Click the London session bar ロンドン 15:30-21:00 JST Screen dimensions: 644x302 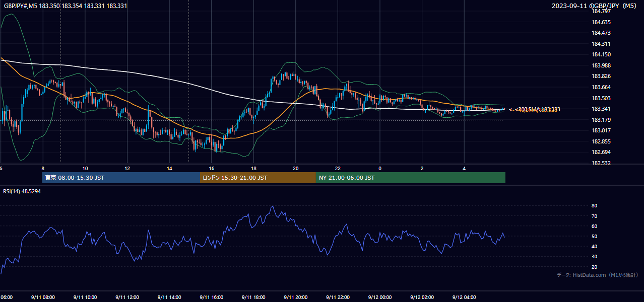pyautogui.click(x=258, y=178)
